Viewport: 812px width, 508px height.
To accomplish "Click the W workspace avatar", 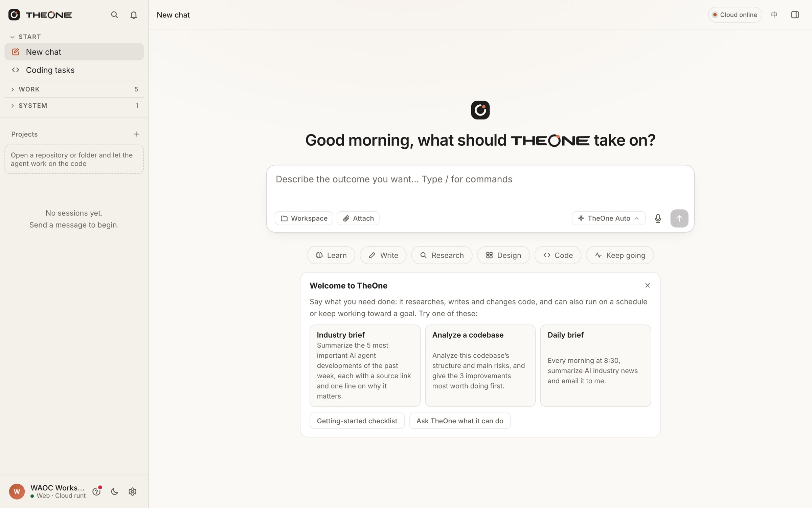I will (x=17, y=491).
